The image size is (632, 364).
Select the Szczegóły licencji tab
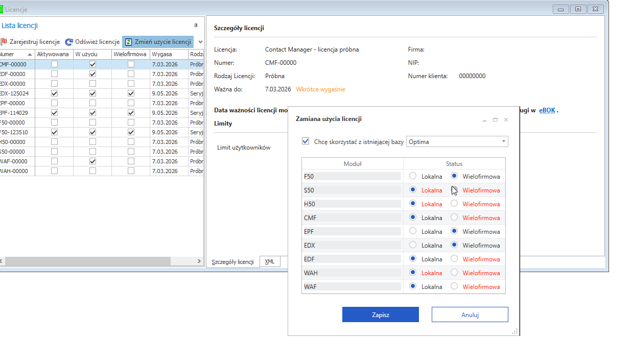(x=232, y=262)
